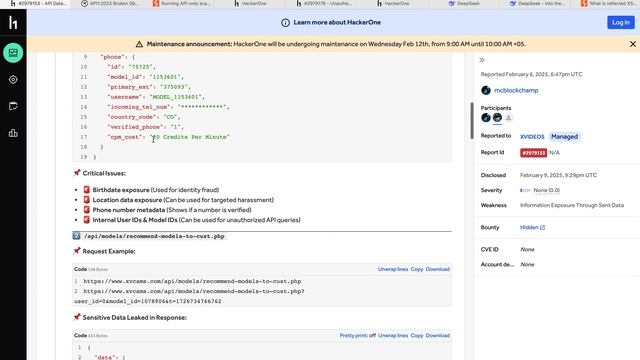This screenshot has width=640, height=360.
Task: Click the pushpin icon beside Critical Issues
Action: tap(77, 173)
